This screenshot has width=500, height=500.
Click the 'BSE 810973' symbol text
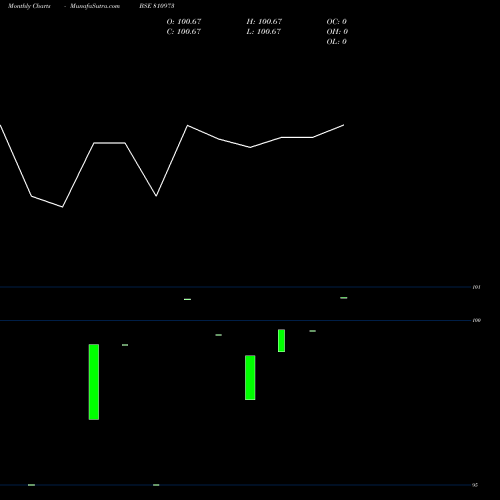157,6
